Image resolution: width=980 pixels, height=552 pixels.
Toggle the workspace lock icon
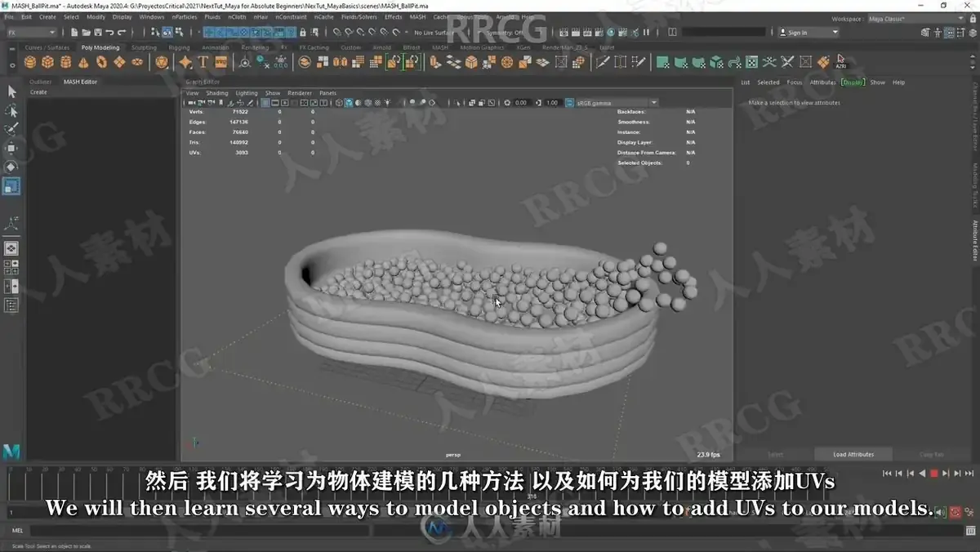(x=973, y=18)
